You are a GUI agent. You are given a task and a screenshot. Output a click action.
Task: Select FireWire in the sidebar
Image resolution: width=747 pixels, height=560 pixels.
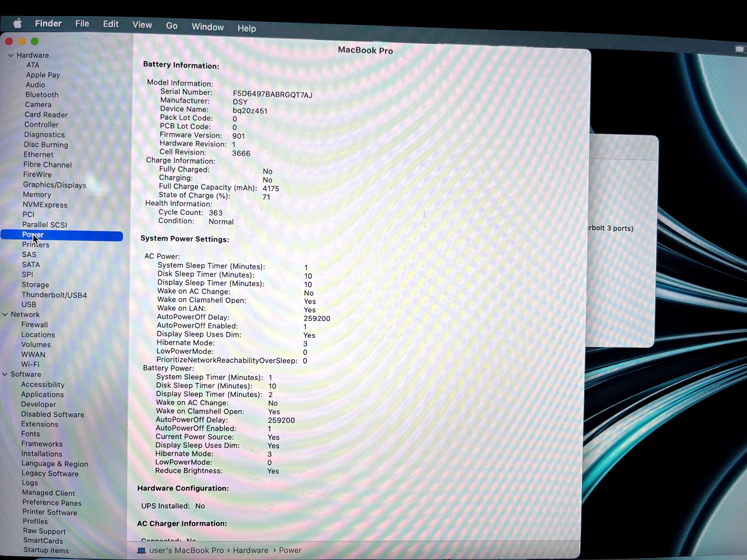click(37, 174)
